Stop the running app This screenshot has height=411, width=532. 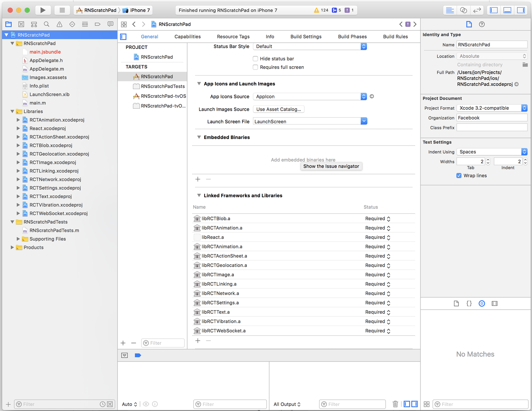tap(63, 10)
